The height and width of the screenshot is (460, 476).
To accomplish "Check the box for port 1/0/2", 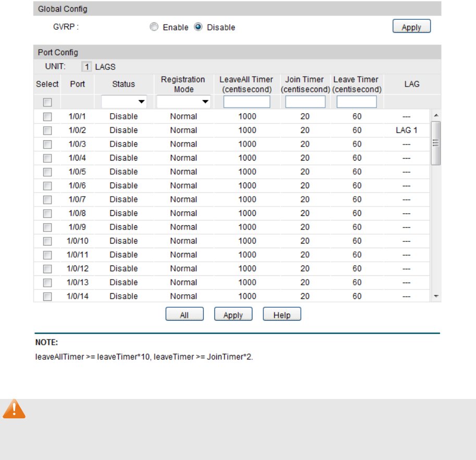I will pyautogui.click(x=47, y=130).
